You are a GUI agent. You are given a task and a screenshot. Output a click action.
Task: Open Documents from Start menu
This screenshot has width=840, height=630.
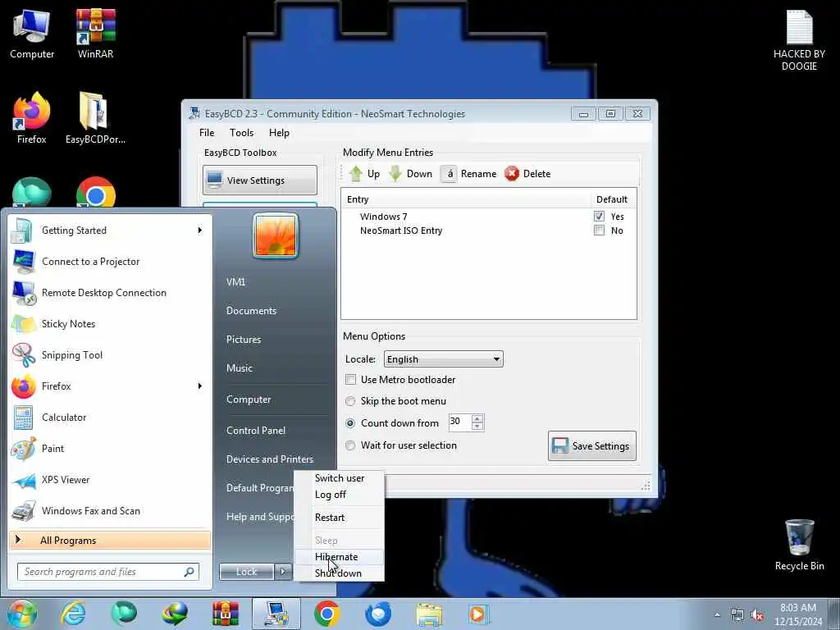[x=251, y=311]
